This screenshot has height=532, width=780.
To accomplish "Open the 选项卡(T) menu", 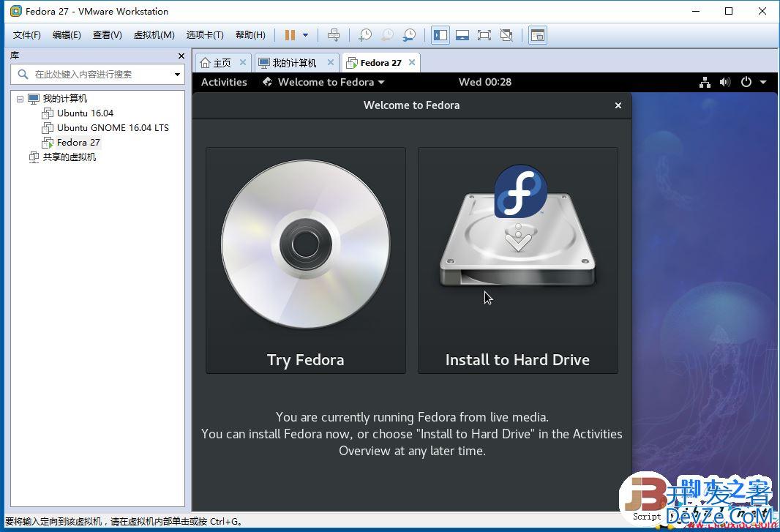I will pos(205,35).
